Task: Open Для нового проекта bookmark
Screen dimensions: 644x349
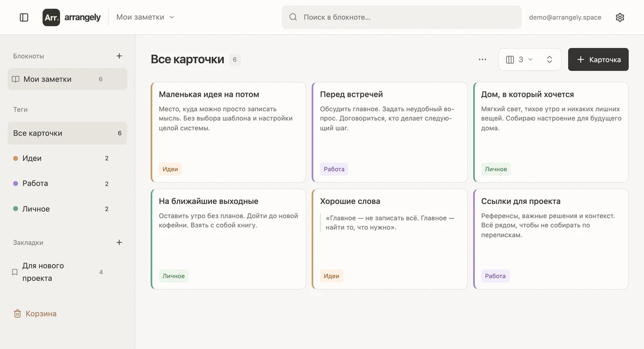Action: tap(67, 272)
